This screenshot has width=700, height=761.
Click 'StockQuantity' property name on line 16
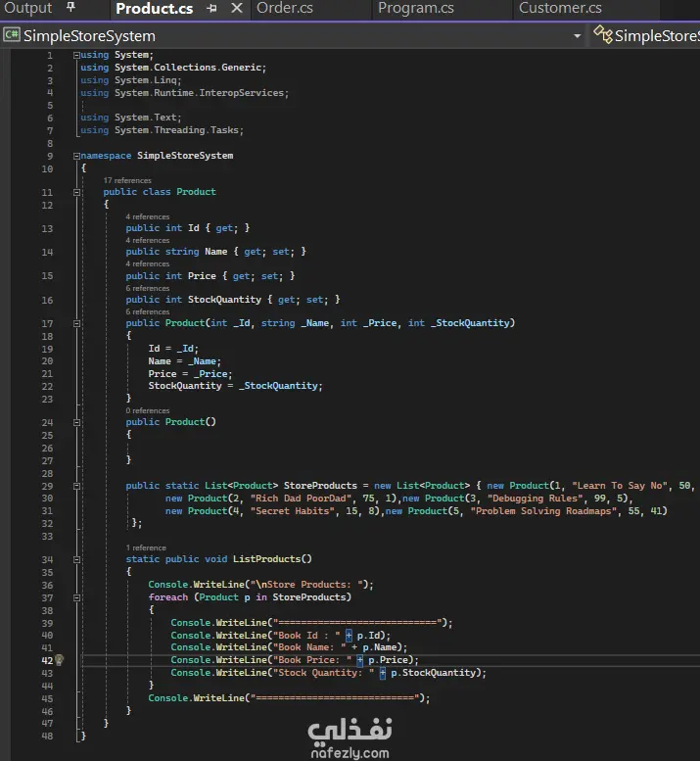[224, 300]
